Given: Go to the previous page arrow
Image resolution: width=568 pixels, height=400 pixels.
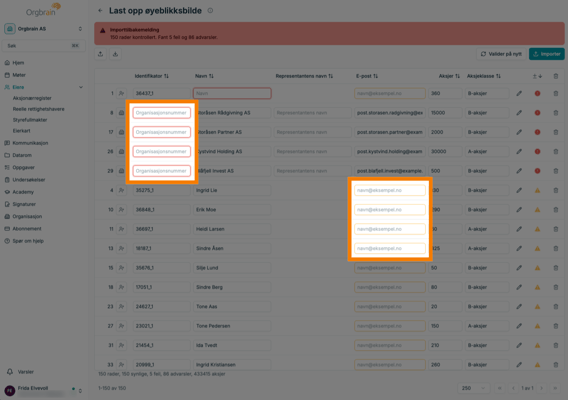Looking at the screenshot, I should 513,388.
